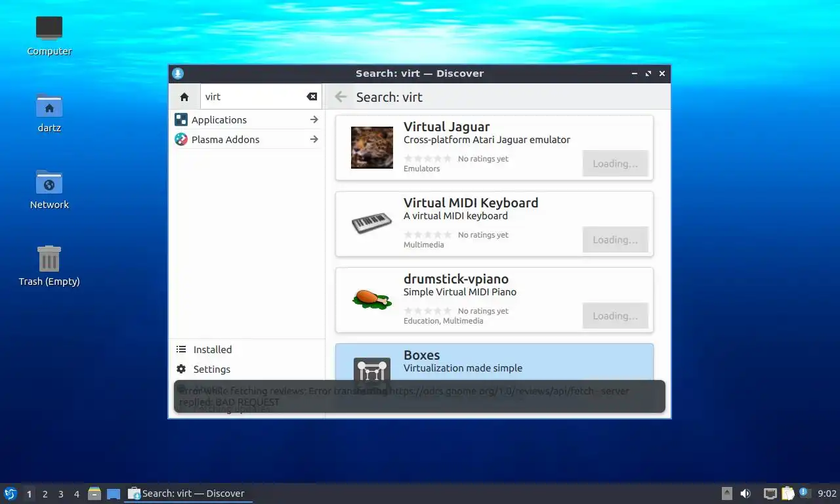Open the clipboard manager tray icon
840x504 pixels.
point(787,493)
